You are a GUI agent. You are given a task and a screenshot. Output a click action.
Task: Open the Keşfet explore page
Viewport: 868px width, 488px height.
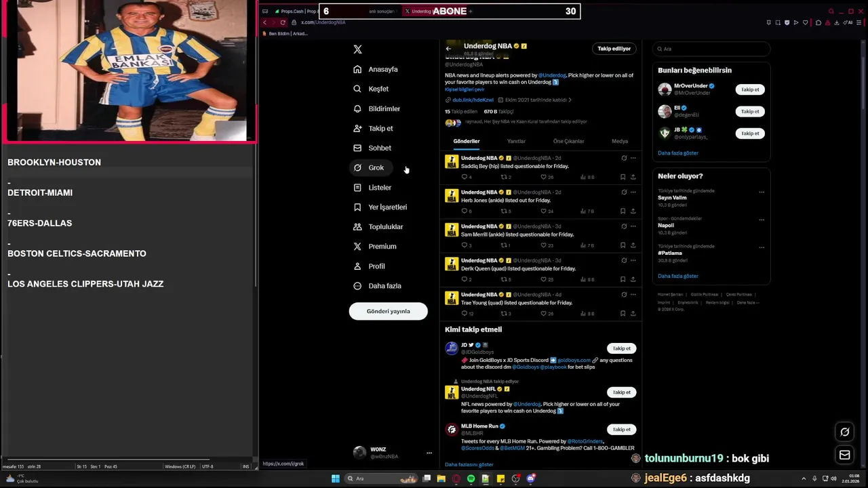(371, 89)
